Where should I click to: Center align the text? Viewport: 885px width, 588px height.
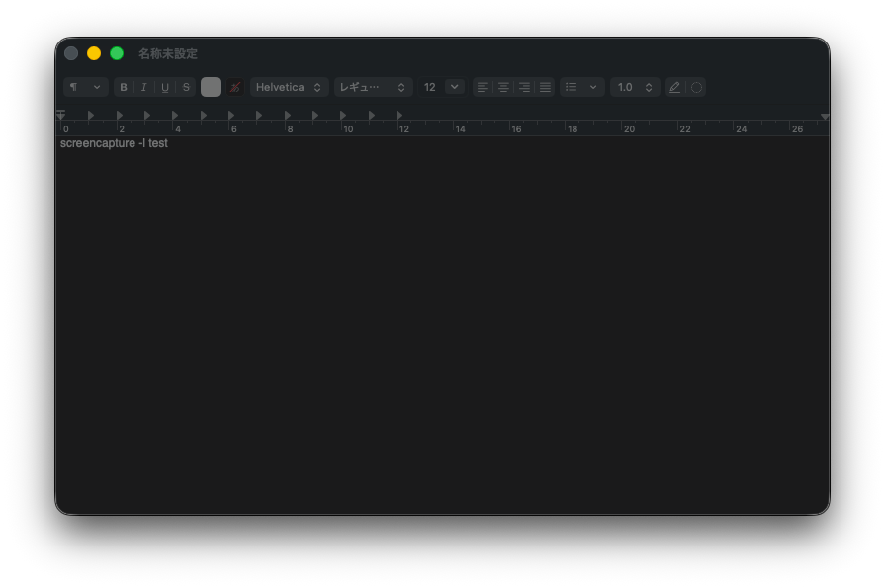pyautogui.click(x=503, y=87)
